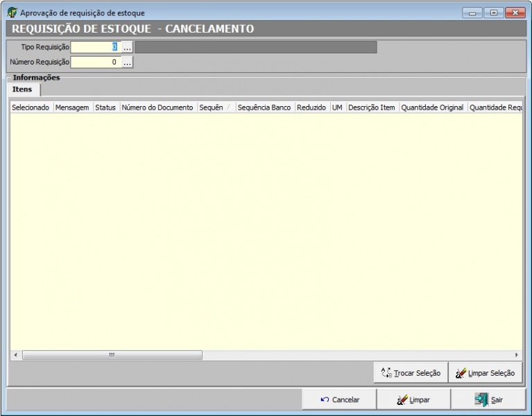
Task: Click the scroll right arrow of the grid
Action: pos(516,355)
